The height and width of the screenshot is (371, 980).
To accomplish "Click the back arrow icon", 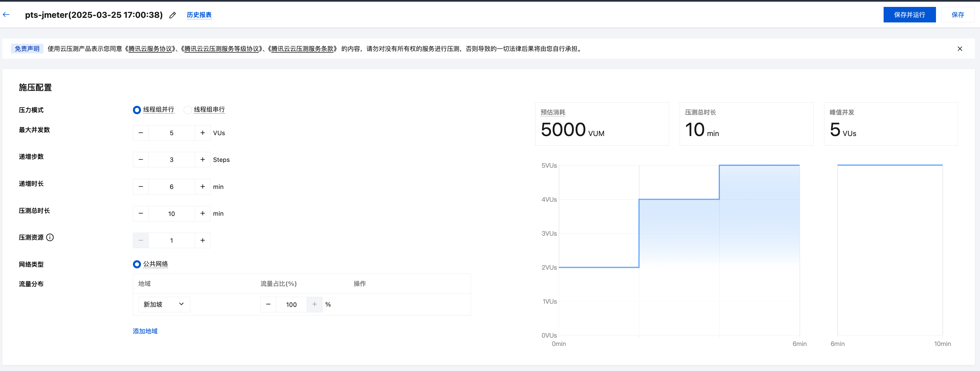I will coord(6,15).
